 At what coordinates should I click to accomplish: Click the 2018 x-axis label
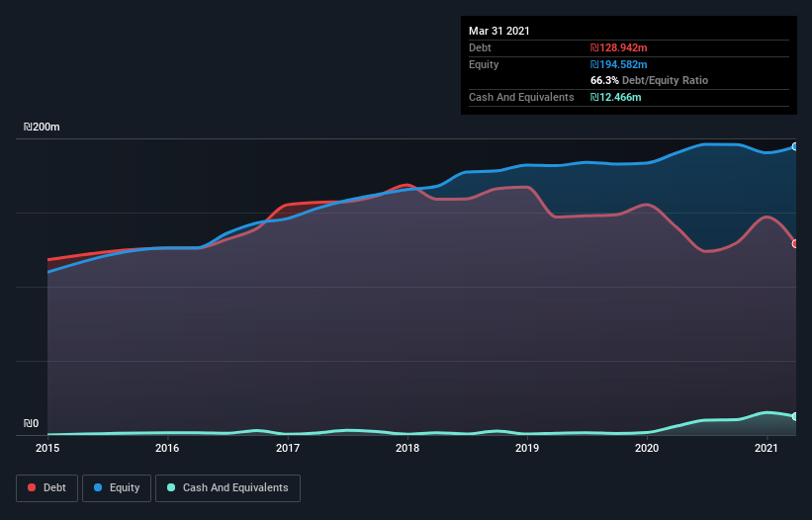point(407,448)
